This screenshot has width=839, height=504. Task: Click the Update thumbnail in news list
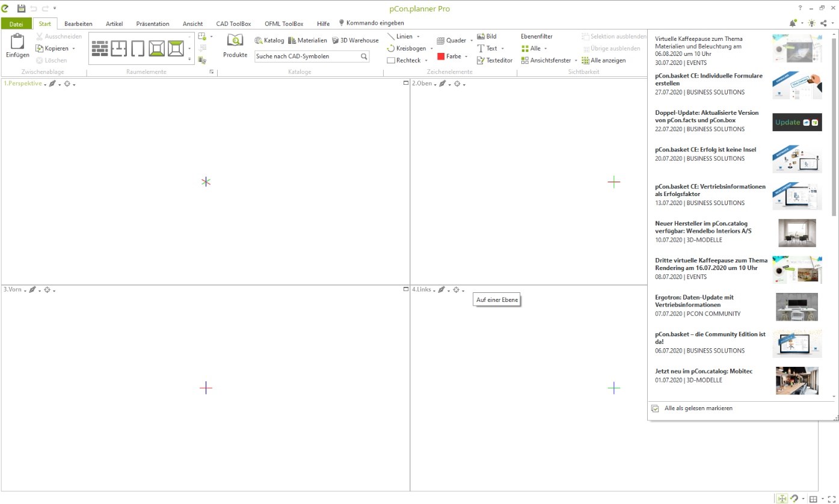pos(797,122)
